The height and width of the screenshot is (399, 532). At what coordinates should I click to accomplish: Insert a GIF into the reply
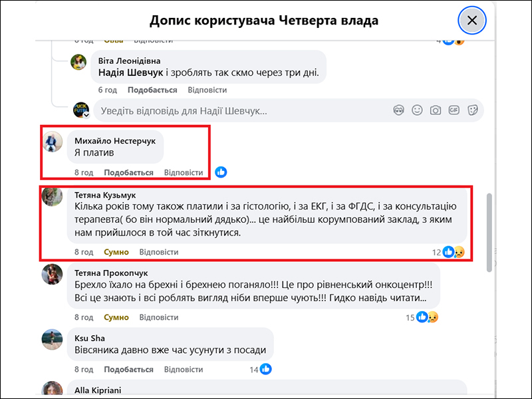click(454, 110)
